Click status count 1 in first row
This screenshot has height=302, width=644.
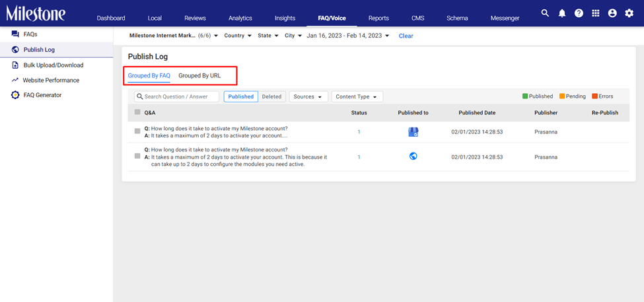pyautogui.click(x=359, y=132)
